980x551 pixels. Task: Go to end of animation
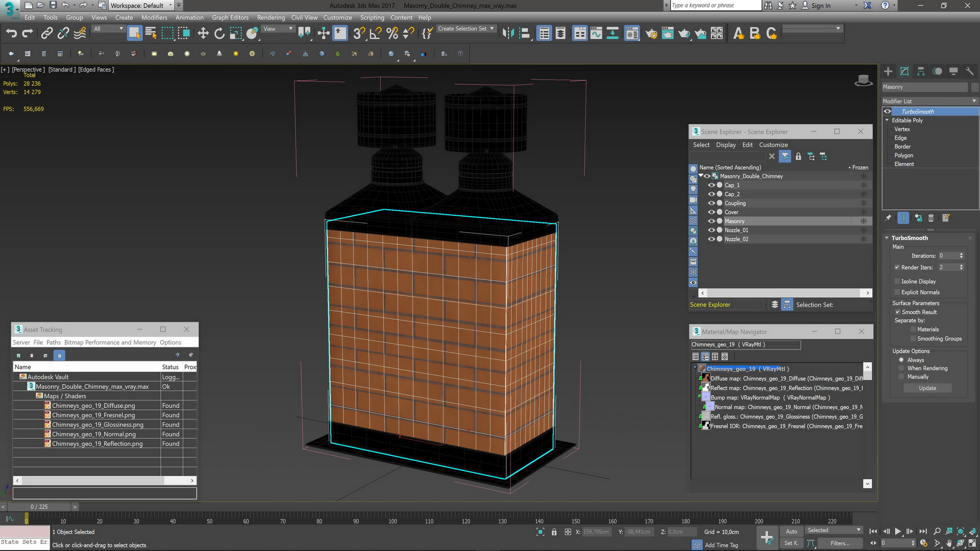coord(923,531)
